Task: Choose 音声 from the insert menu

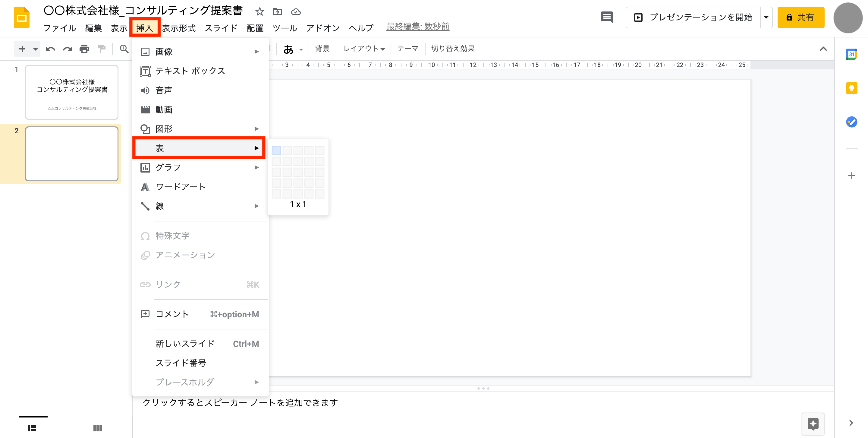Action: click(x=200, y=90)
